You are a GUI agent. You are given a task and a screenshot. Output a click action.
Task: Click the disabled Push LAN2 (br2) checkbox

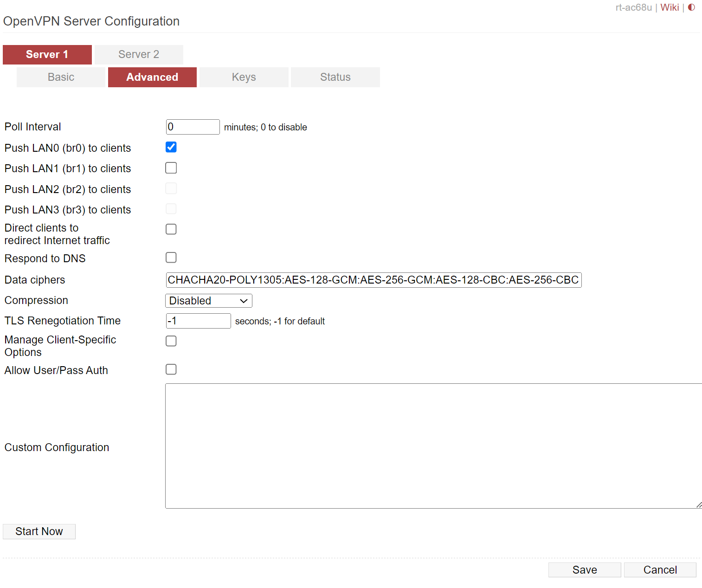[171, 188]
